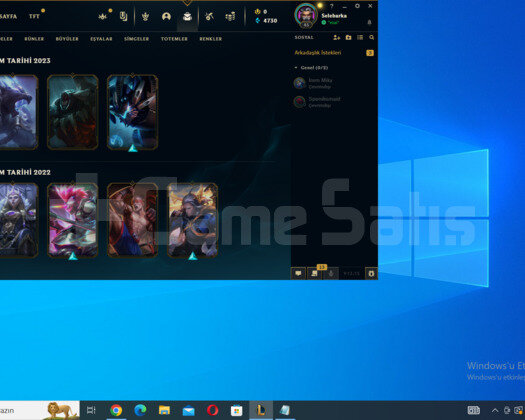Switch to the RENKLER tab
The width and height of the screenshot is (525, 420).
pos(211,39)
